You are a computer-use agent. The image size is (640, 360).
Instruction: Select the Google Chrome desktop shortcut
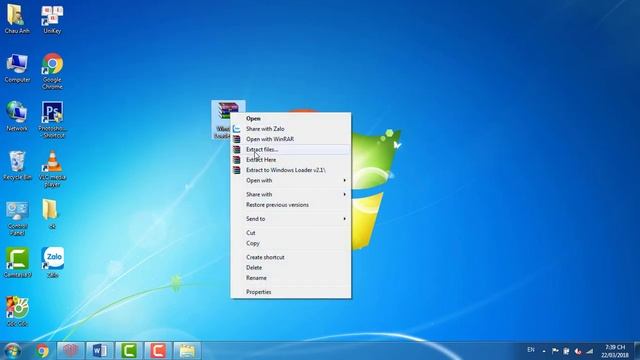(x=52, y=71)
